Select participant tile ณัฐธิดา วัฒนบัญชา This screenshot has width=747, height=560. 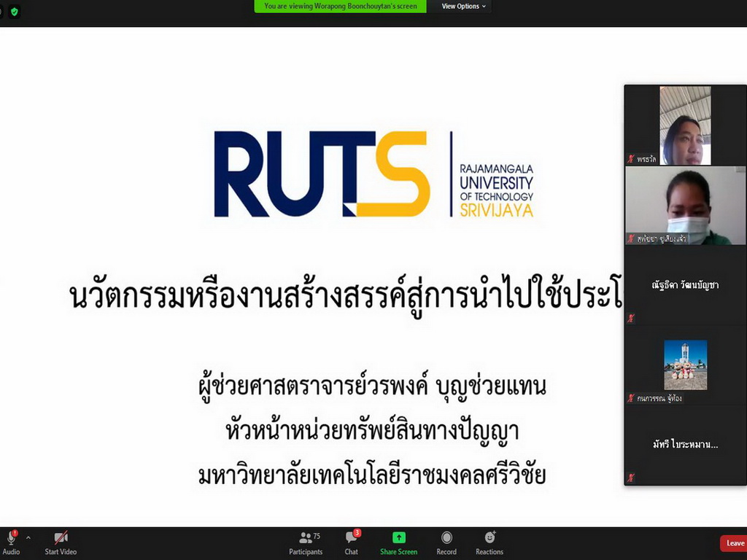pyautogui.click(x=686, y=285)
